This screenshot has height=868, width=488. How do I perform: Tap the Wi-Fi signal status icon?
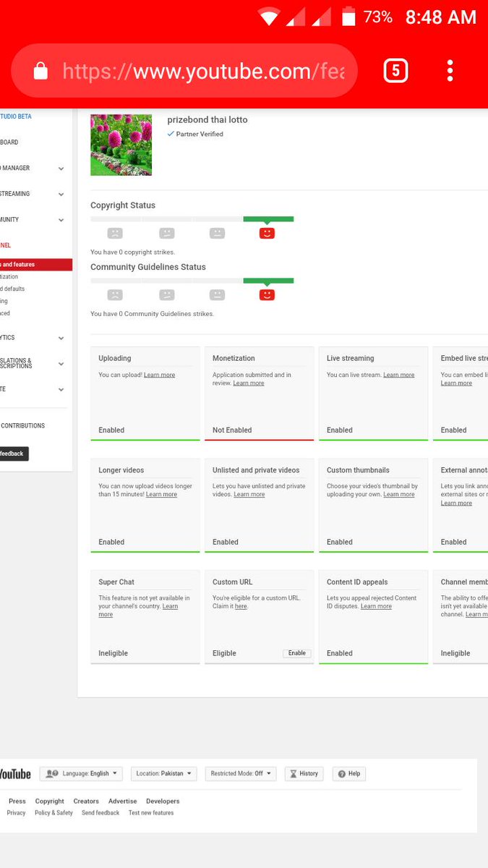point(269,17)
